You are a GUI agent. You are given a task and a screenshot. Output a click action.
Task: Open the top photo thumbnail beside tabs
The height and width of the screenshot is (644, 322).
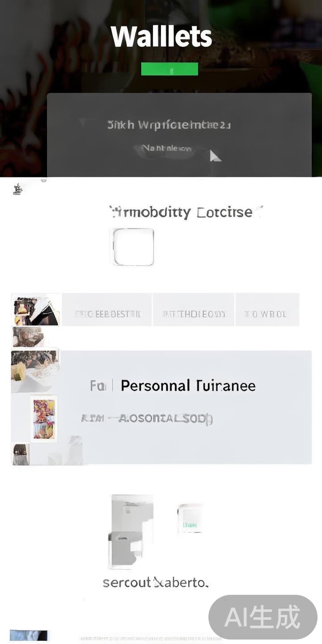point(36,309)
